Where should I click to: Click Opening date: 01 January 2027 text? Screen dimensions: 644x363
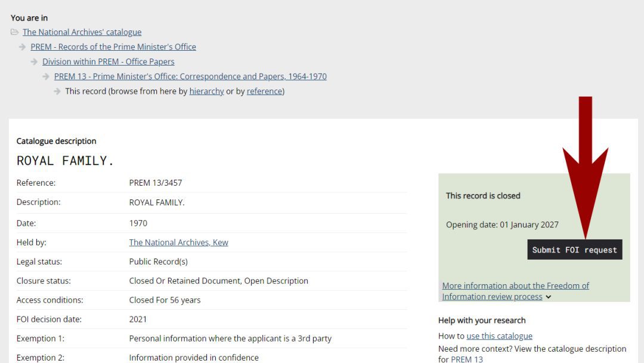[x=502, y=225]
